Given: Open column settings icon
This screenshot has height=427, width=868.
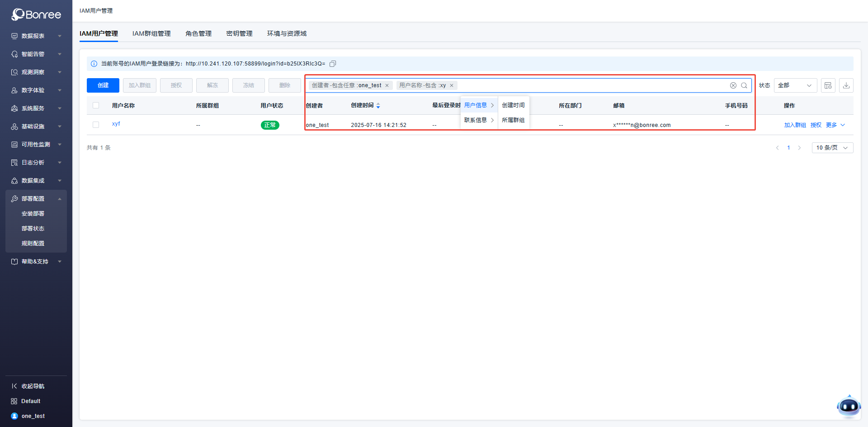Looking at the screenshot, I should pos(828,85).
